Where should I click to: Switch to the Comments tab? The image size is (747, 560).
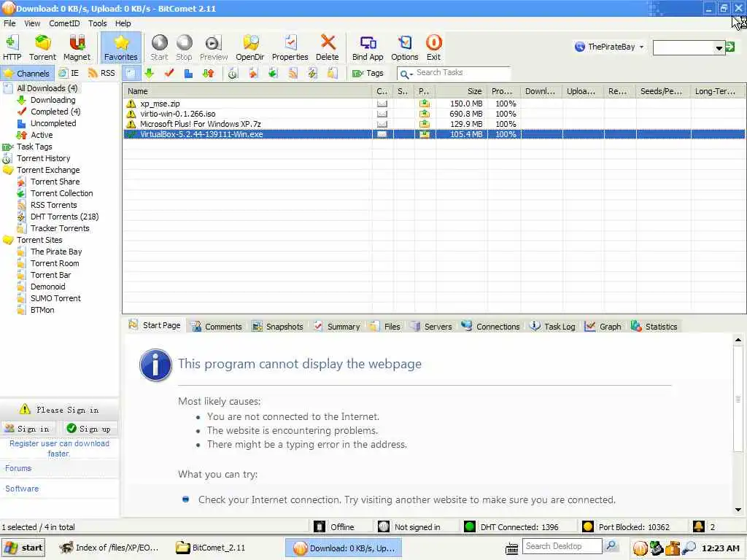(217, 326)
